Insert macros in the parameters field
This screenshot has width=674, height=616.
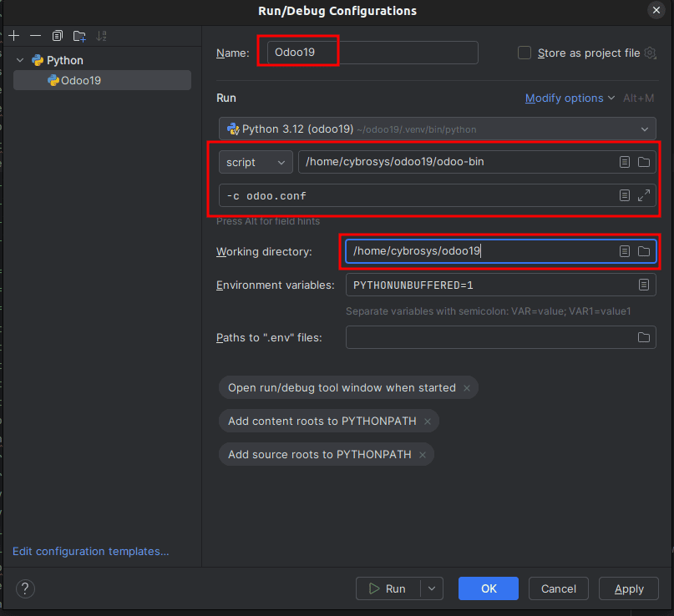(625, 195)
